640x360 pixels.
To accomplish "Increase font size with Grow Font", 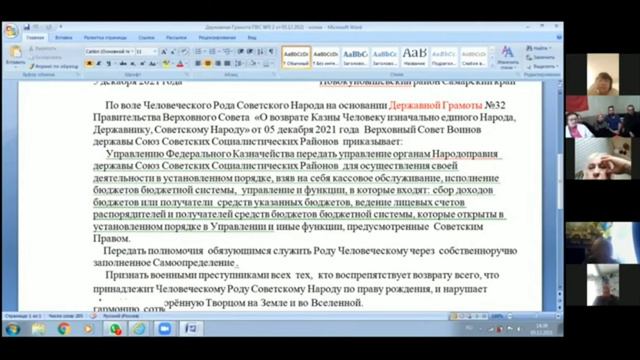I will coord(164,51).
